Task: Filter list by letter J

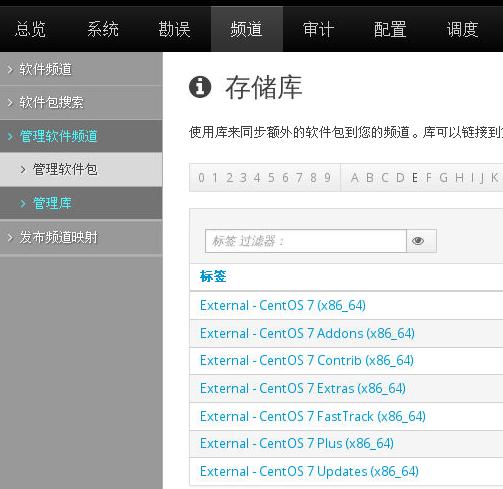Action: pos(481,178)
